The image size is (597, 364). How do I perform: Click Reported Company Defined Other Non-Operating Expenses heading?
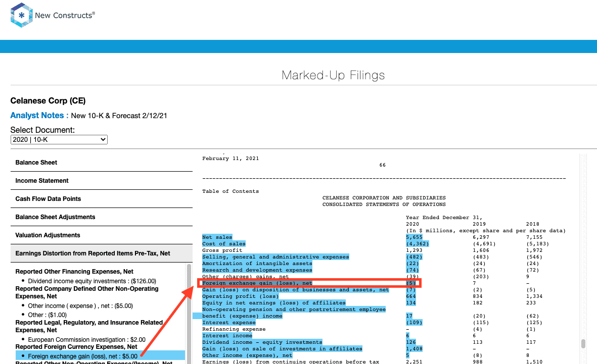click(87, 292)
